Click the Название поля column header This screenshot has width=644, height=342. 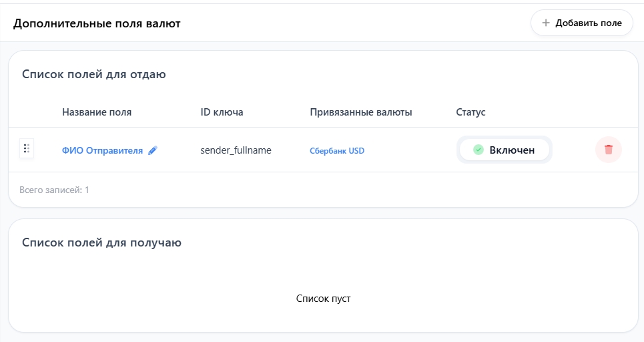pos(97,112)
